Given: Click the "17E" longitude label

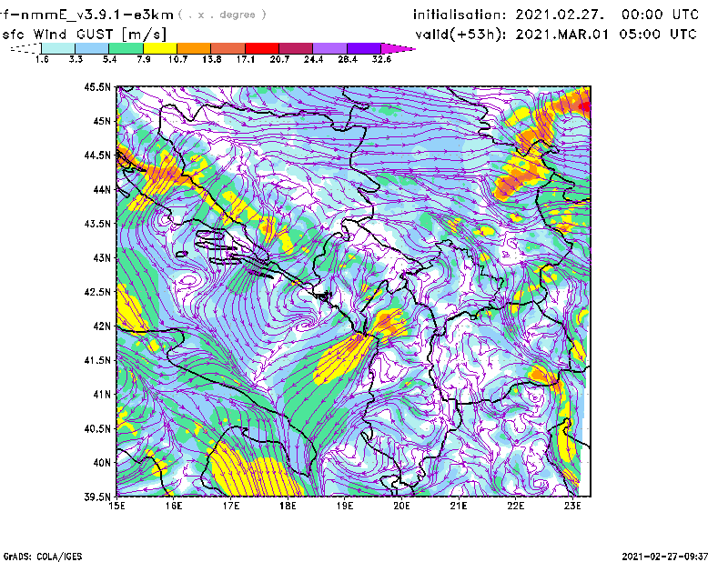Looking at the screenshot, I should point(231,506).
